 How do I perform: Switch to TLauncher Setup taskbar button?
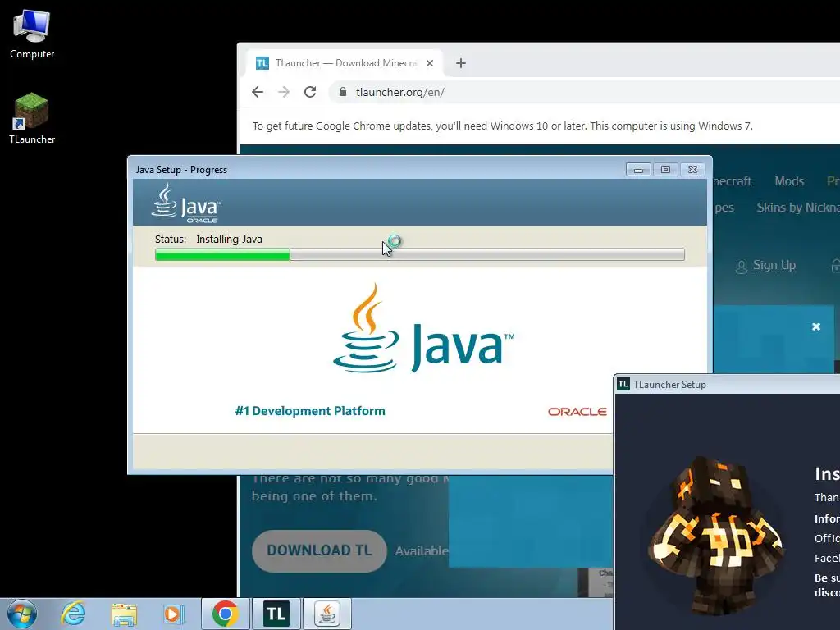[x=276, y=614]
